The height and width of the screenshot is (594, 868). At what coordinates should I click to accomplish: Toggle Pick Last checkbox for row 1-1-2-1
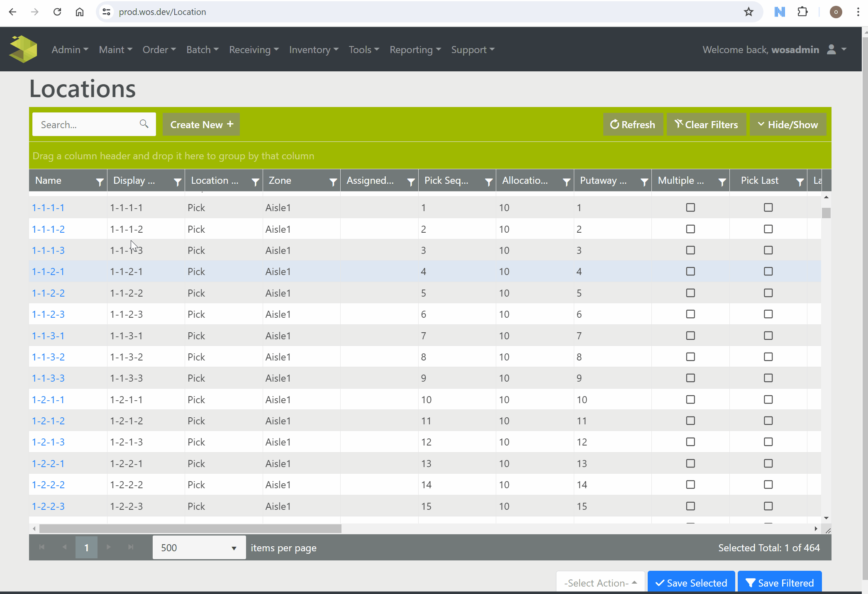(x=768, y=271)
